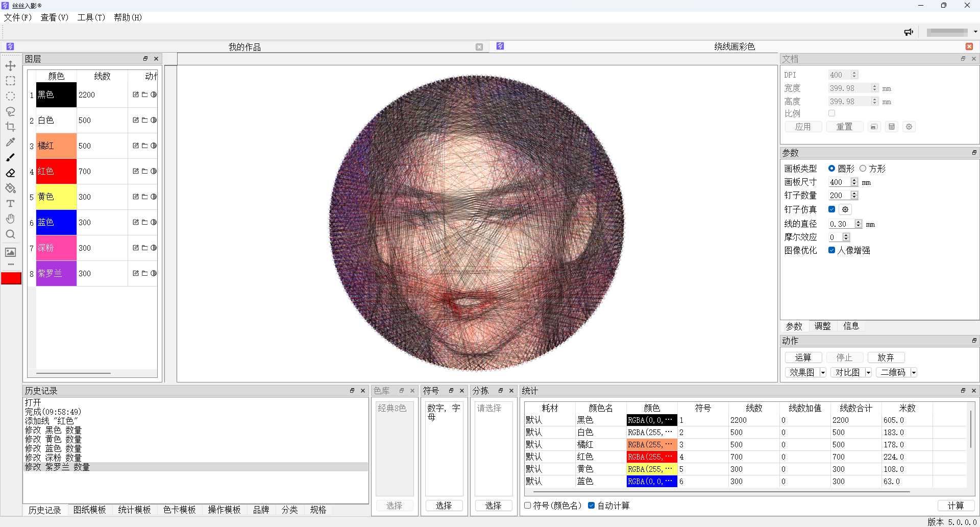Select the Move tool in the left toolbar

pos(10,66)
